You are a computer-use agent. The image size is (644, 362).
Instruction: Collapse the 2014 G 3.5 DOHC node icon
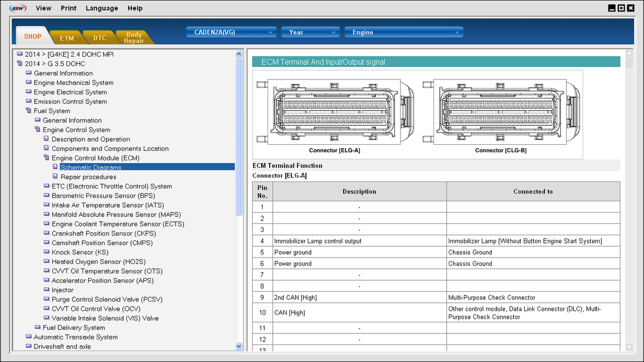[x=20, y=64]
